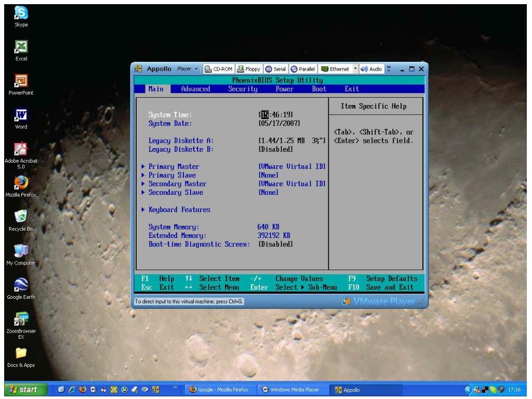The image size is (532, 399).
Task: Click the VMware icon in Quick Launch
Action: tap(156, 390)
